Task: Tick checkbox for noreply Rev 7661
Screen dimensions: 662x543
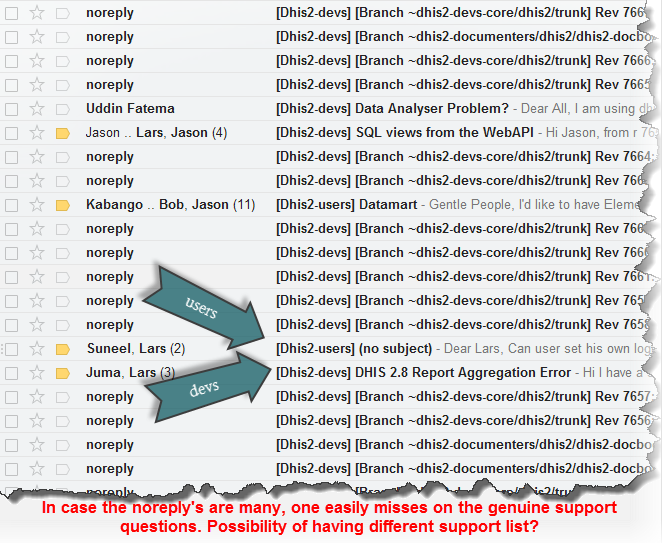Action: [x=11, y=277]
